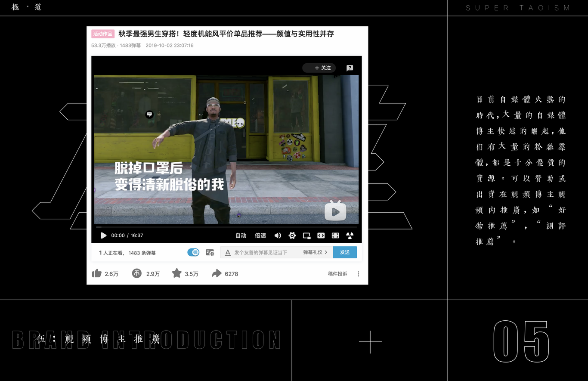This screenshot has width=588, height=381.
Task: Click the video subtitle 脱掉口罩后
Action: pyautogui.click(x=149, y=168)
